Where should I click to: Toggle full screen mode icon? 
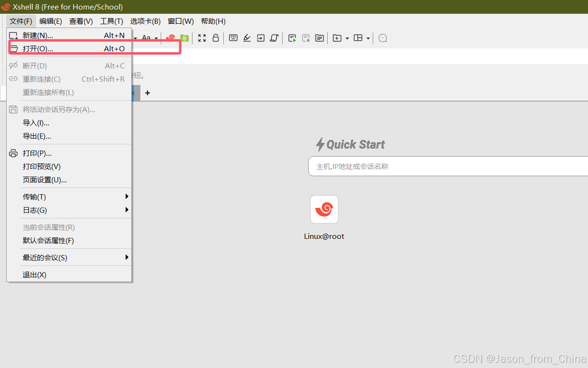point(202,38)
